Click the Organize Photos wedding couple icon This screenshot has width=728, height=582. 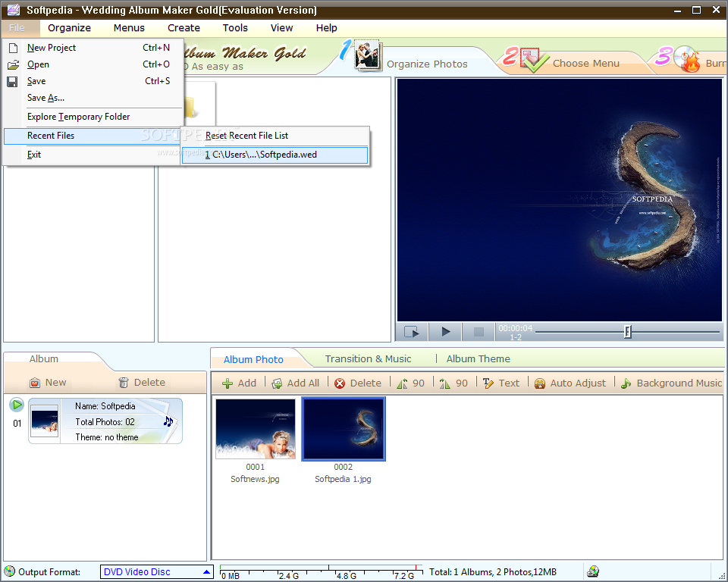click(369, 55)
